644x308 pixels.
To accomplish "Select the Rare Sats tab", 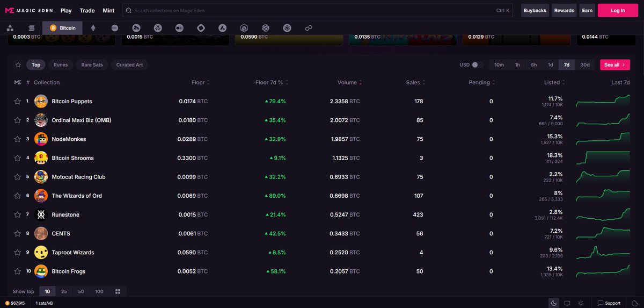I will pos(92,65).
